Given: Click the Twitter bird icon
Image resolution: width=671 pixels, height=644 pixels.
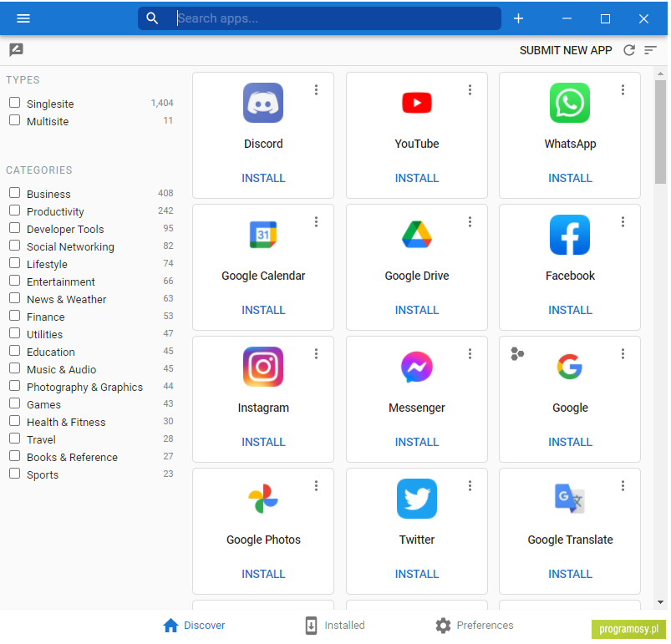Looking at the screenshot, I should coord(417,498).
